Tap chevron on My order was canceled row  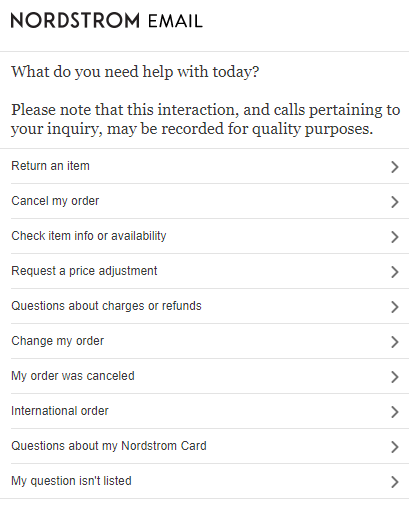point(395,377)
